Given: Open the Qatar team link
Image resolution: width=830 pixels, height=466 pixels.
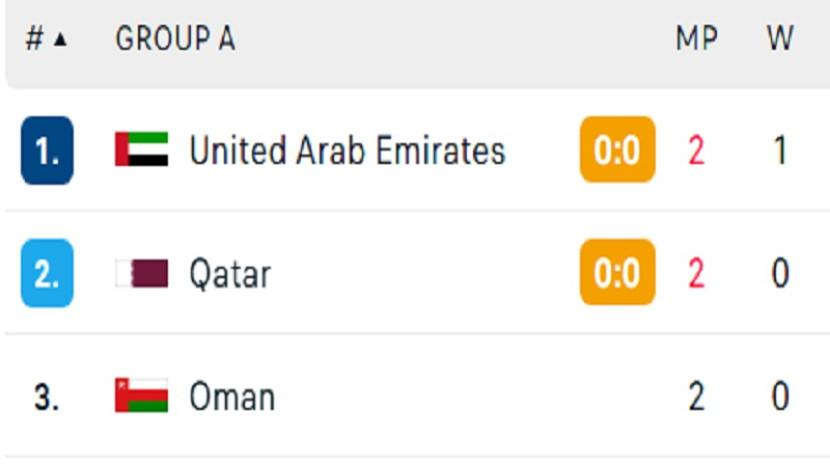Looking at the screenshot, I should (230, 274).
